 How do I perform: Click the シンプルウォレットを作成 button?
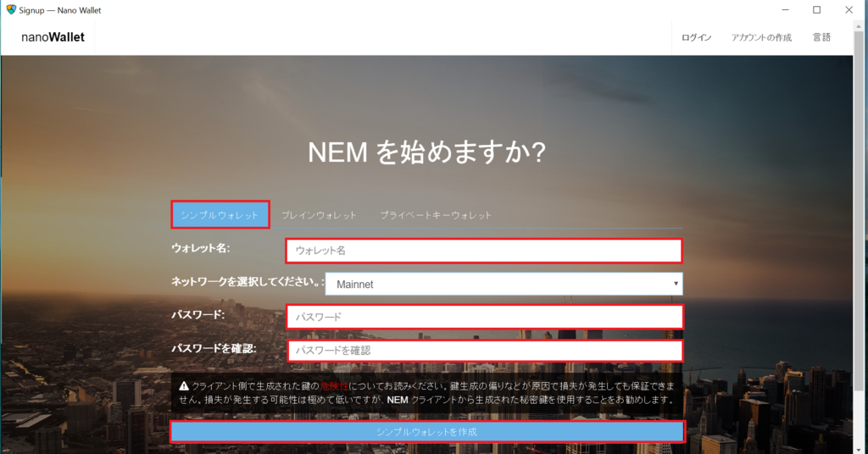pyautogui.click(x=427, y=432)
